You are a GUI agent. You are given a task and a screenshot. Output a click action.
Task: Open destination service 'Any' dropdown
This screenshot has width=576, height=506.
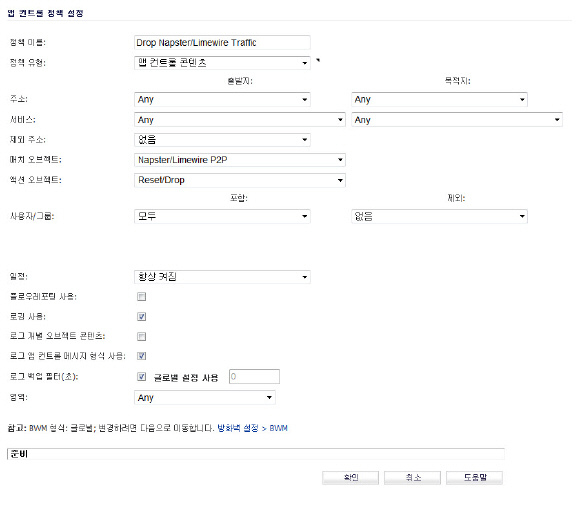click(x=457, y=120)
